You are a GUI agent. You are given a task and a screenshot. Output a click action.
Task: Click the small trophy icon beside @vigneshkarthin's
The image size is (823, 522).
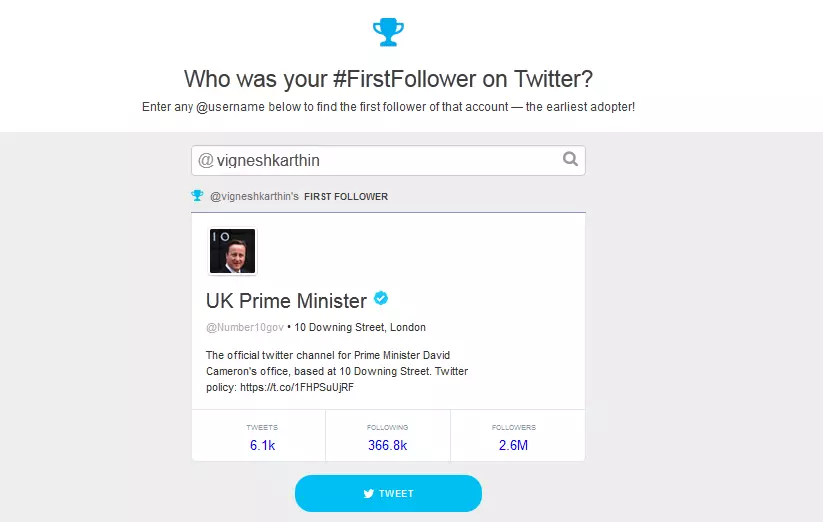click(197, 196)
